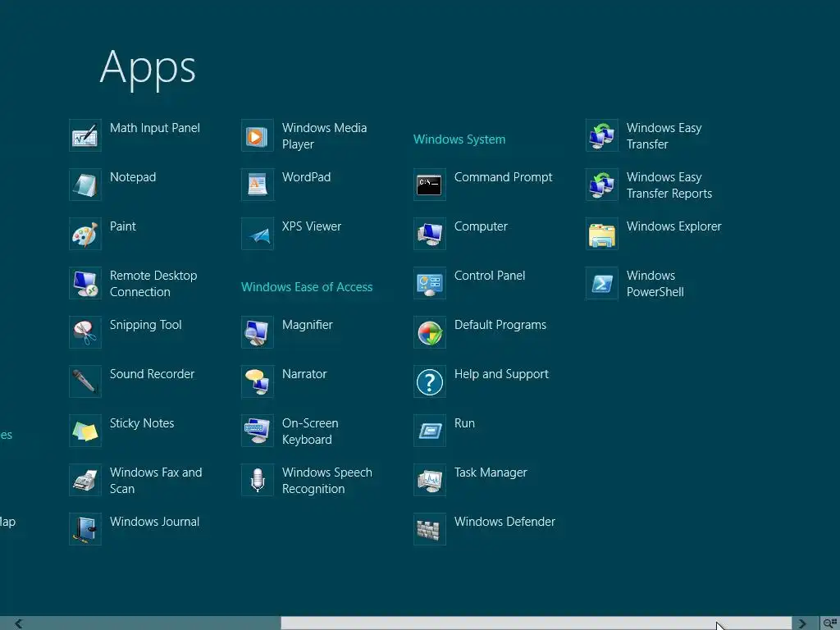This screenshot has width=840, height=630.
Task: Open the Math Input Panel icon
Action: [x=85, y=135]
